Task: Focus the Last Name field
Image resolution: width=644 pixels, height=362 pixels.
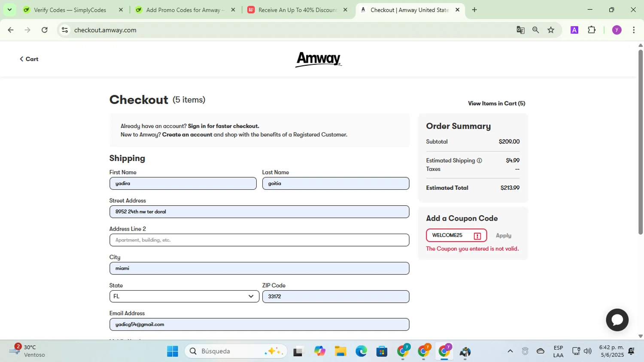Action: pos(336,183)
